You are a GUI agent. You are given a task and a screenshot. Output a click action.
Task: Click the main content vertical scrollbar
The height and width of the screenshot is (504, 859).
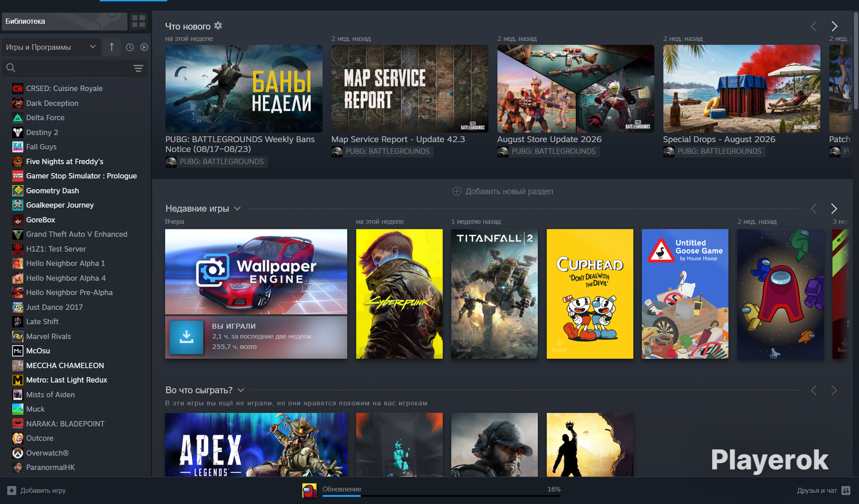click(x=855, y=60)
